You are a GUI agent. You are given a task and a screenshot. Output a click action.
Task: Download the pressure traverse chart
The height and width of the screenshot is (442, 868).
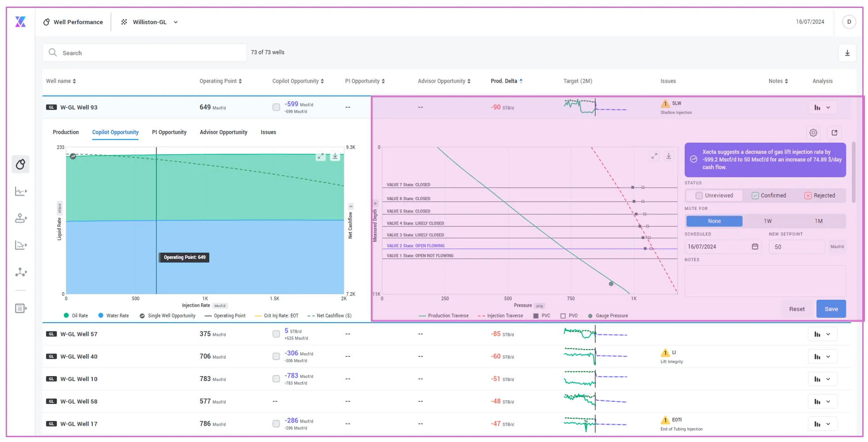[668, 156]
